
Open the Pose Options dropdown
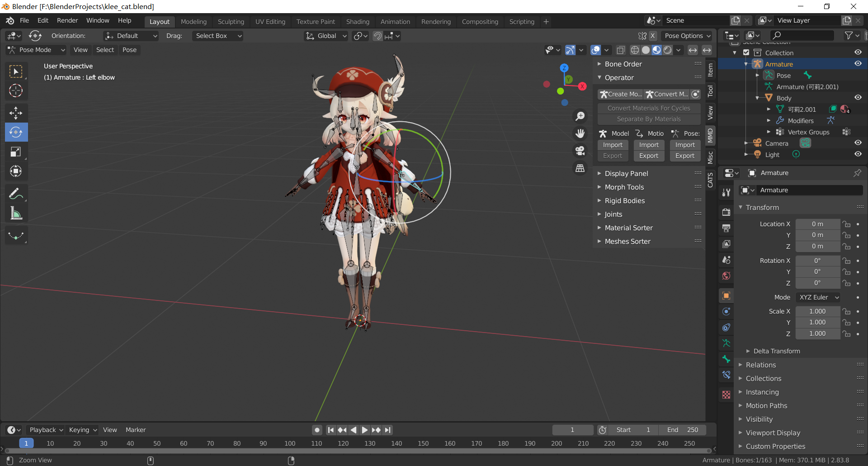click(x=687, y=36)
